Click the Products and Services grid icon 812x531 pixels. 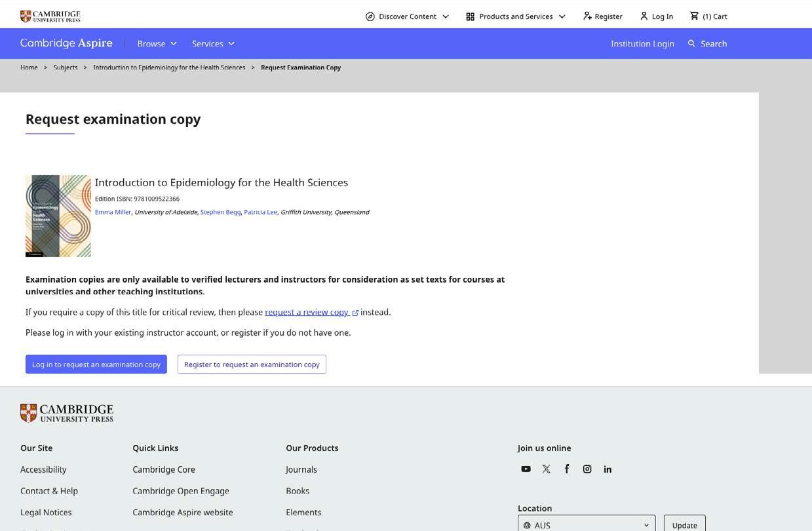470,16
